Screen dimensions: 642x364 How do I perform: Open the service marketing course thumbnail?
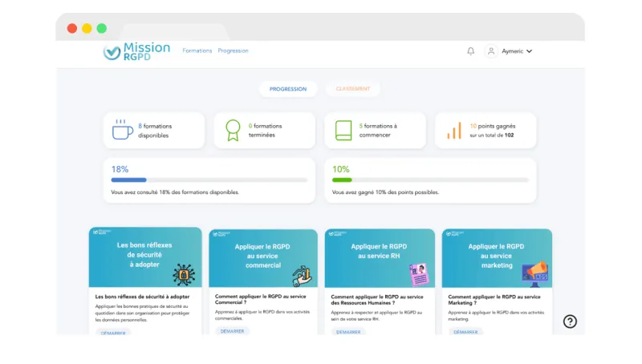point(497,258)
